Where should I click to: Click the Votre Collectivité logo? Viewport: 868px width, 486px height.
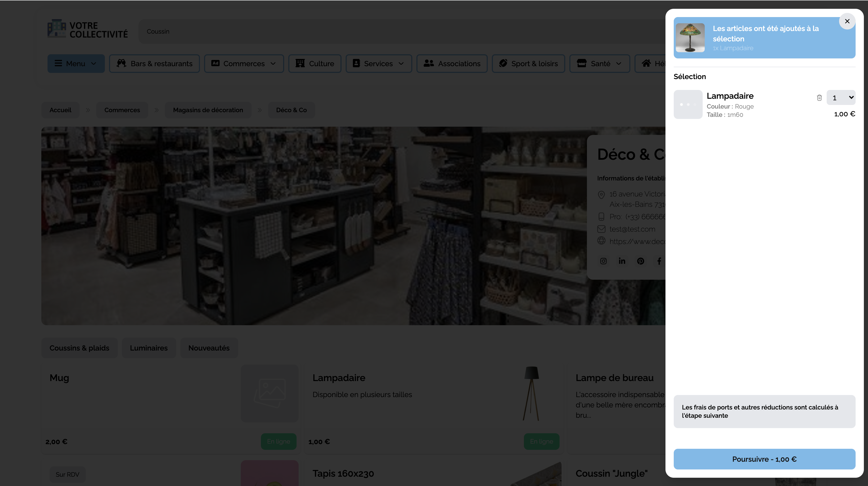pyautogui.click(x=88, y=29)
